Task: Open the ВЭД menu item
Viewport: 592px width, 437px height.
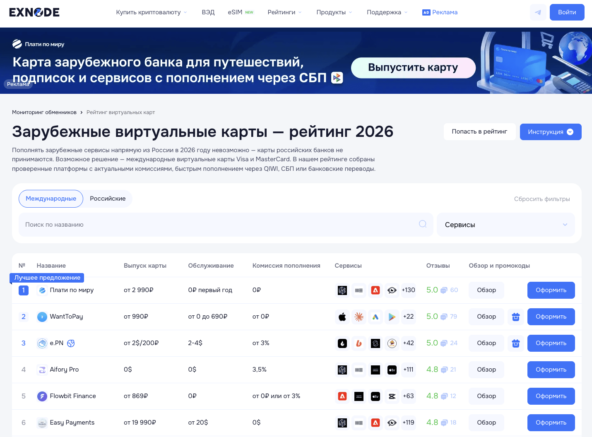Action: coord(208,12)
